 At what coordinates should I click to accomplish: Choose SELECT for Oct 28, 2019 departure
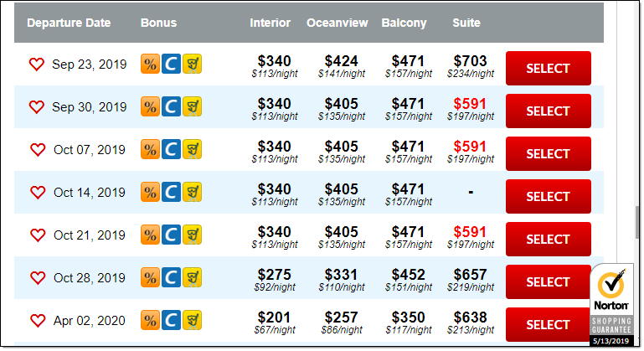coord(548,281)
